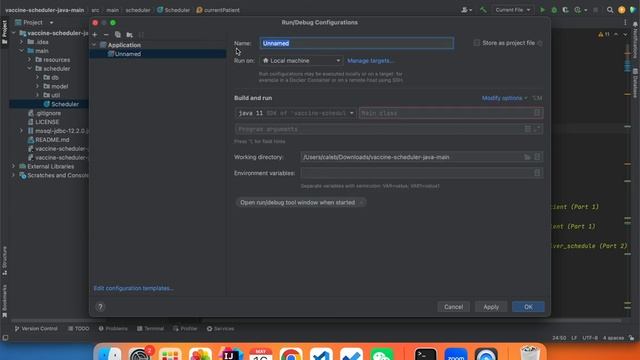Select LICENSE file in Project tree
This screenshot has width=640, height=360.
44,122
